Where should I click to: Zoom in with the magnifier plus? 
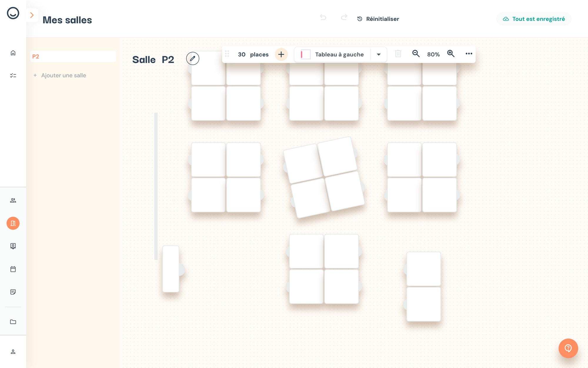(x=451, y=54)
